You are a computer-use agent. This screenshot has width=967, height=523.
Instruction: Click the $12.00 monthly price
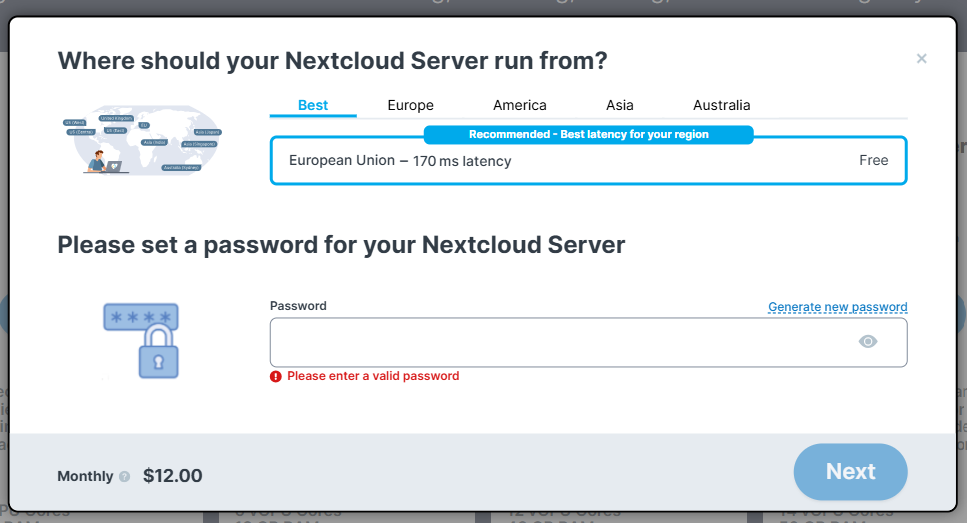[173, 476]
